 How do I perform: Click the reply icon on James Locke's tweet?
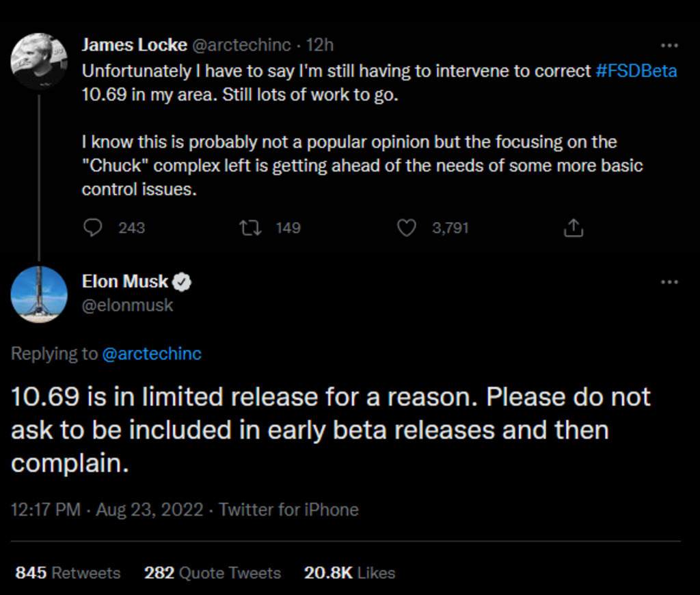point(92,227)
